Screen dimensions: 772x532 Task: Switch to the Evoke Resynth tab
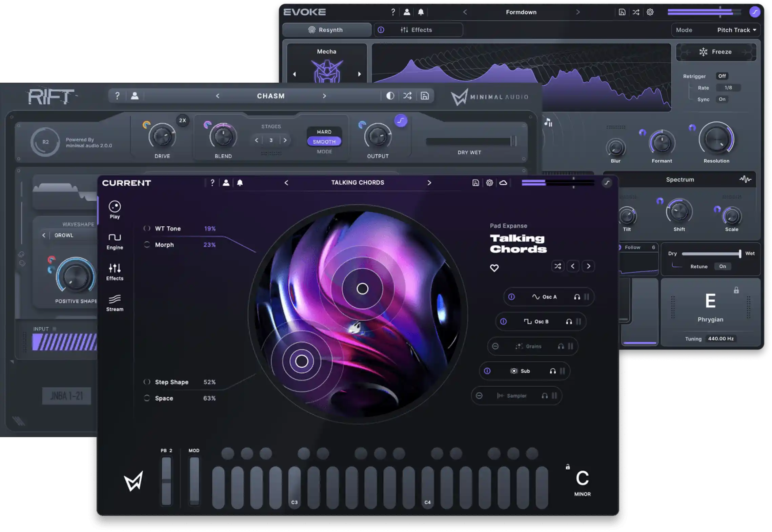coord(326,30)
